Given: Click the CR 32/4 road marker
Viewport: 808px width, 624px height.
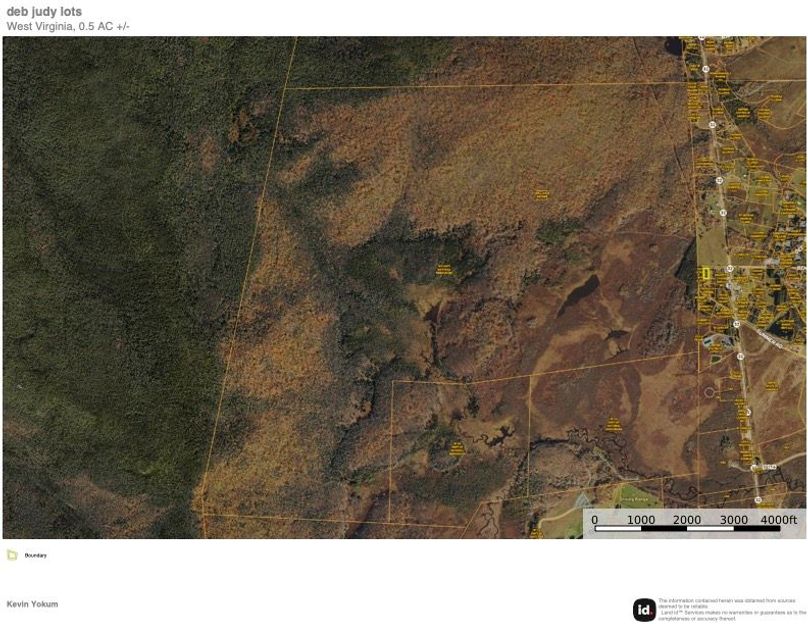Looking at the screenshot, I should click(767, 467).
